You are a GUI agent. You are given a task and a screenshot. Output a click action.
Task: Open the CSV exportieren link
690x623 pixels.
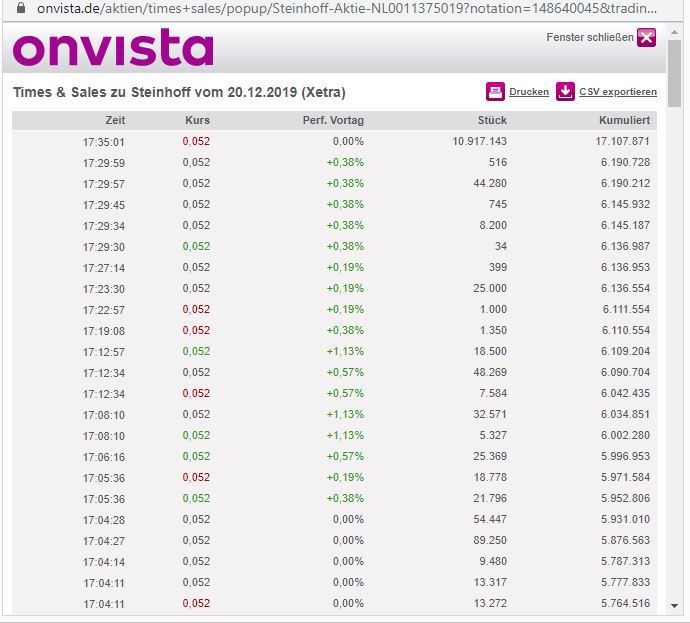pyautogui.click(x=618, y=92)
